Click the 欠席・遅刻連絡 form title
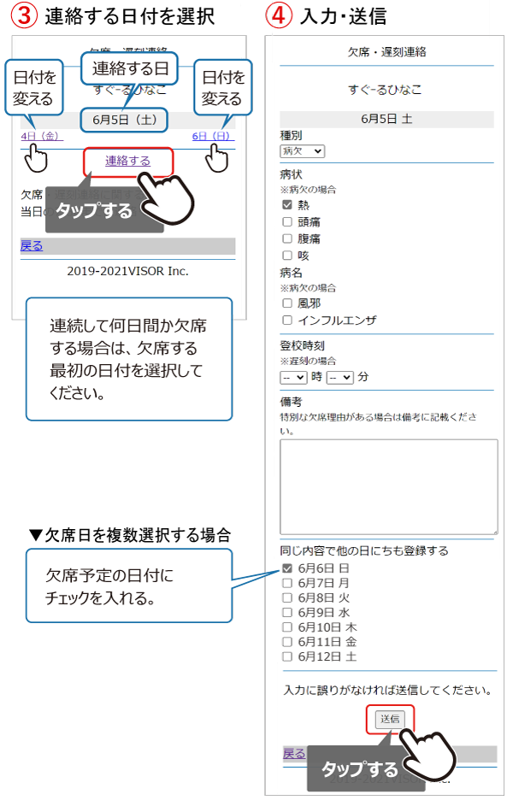Screen dimensions: 513x812 click(x=386, y=52)
